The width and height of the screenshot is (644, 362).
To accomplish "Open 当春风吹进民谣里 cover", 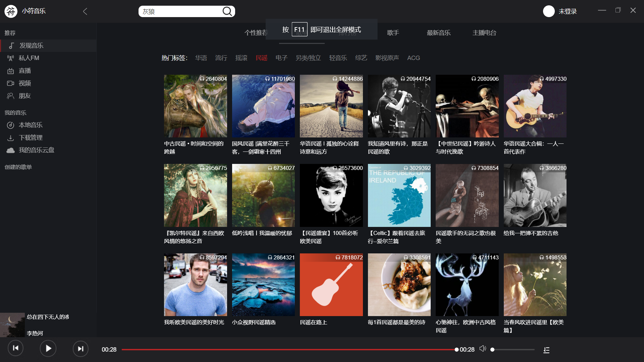I will point(535,285).
